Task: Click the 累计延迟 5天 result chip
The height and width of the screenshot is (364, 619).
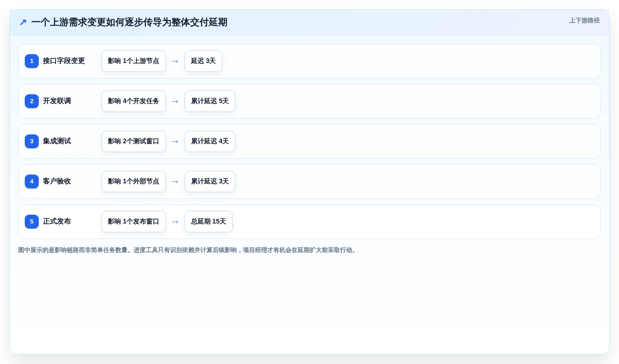Action: [x=210, y=101]
